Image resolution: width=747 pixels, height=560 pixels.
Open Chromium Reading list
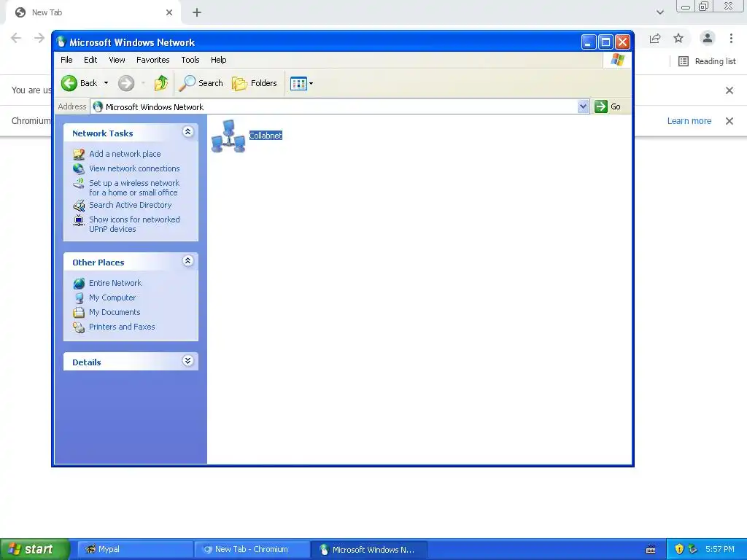707,61
